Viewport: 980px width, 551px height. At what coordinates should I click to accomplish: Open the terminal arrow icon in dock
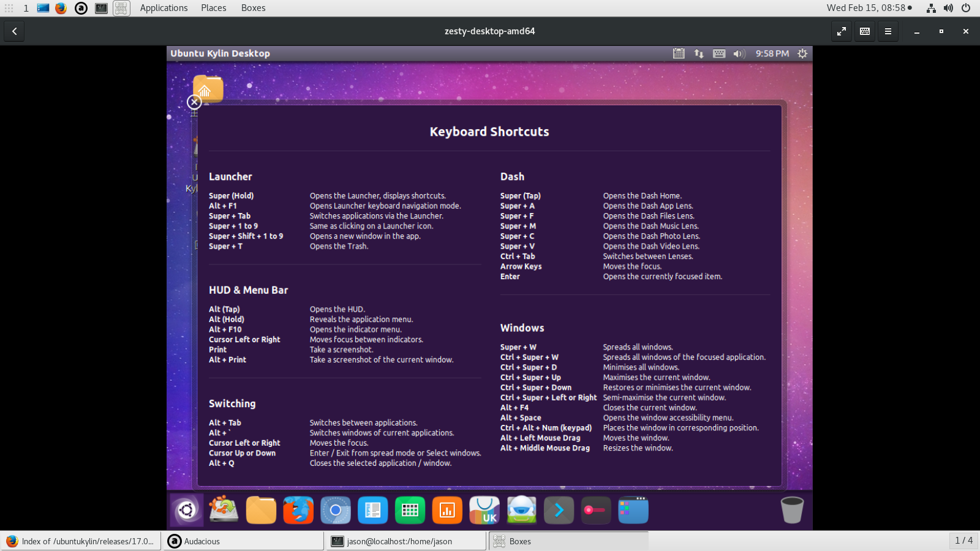559,510
